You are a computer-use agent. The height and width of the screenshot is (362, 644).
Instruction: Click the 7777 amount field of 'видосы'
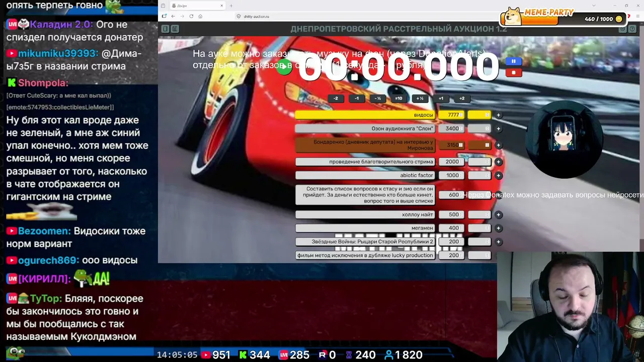coord(452,115)
